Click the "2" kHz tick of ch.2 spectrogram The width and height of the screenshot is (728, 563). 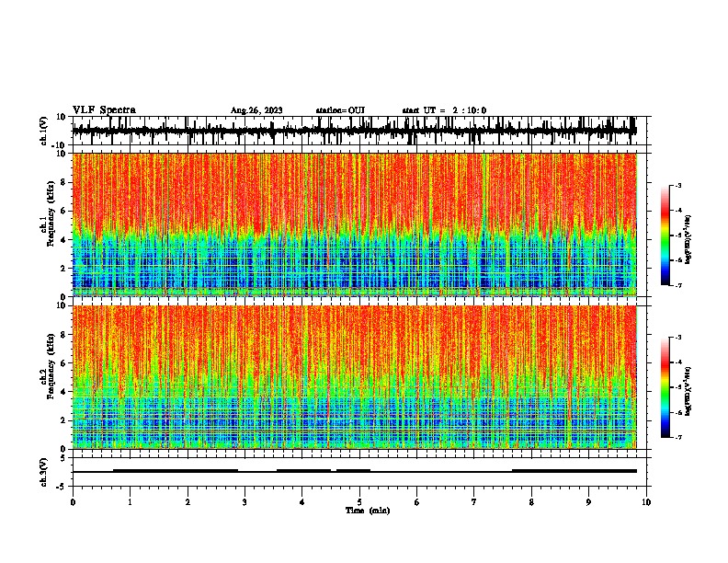[x=63, y=420]
